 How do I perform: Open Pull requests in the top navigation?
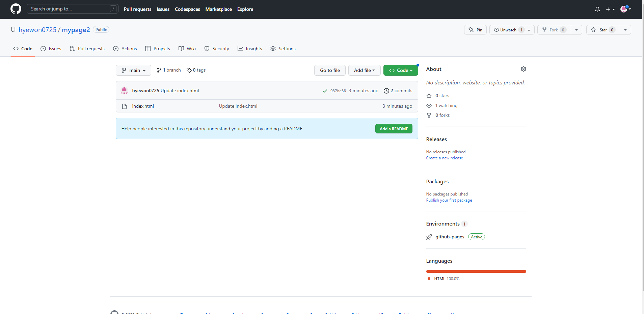tap(137, 9)
